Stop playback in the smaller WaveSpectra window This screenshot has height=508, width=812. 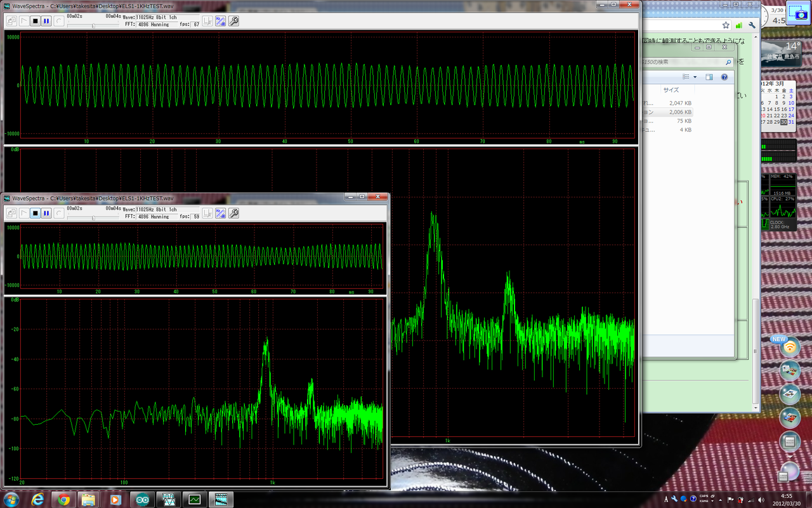point(36,213)
